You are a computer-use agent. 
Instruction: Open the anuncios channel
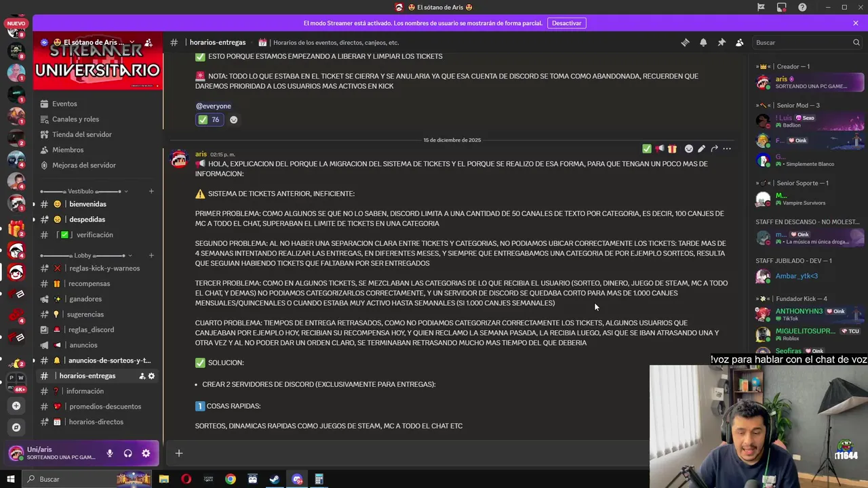pos(98,345)
